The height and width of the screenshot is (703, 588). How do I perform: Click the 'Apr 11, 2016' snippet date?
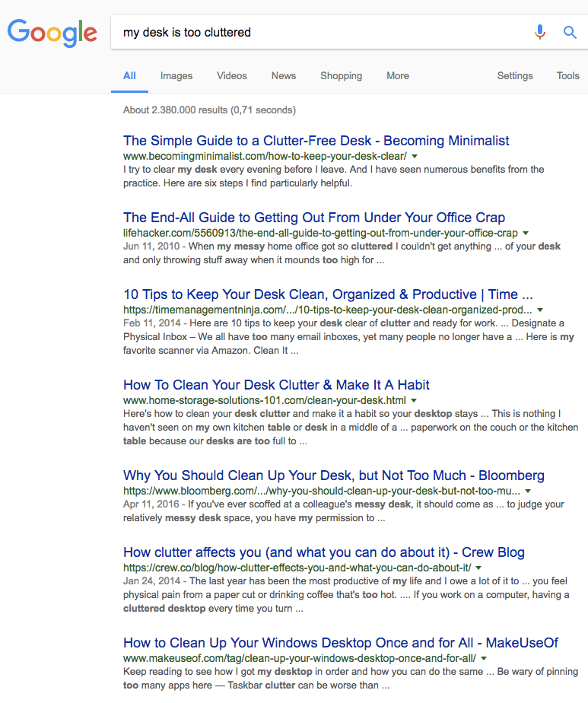151,504
